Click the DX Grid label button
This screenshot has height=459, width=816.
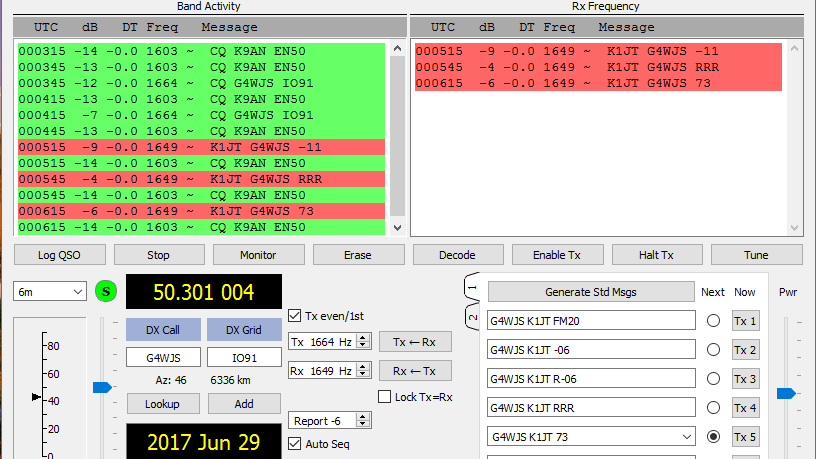tap(244, 330)
